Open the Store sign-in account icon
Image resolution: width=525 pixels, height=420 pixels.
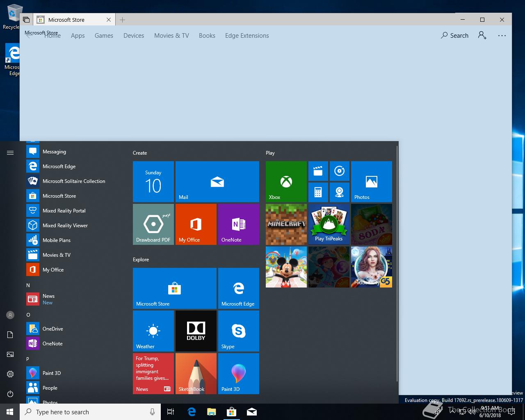pyautogui.click(x=482, y=36)
